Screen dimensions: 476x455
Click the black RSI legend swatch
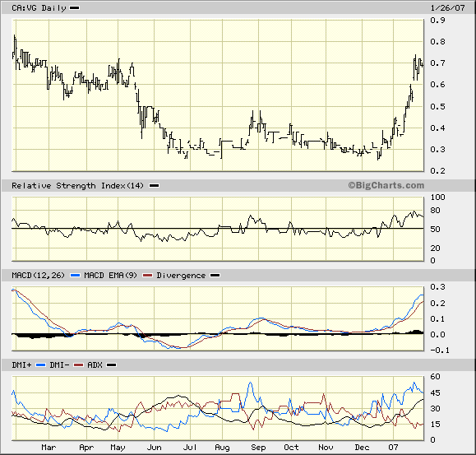154,186
